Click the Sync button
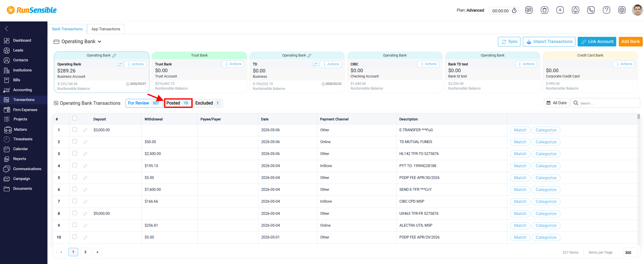This screenshot has width=644, height=264. [x=509, y=42]
